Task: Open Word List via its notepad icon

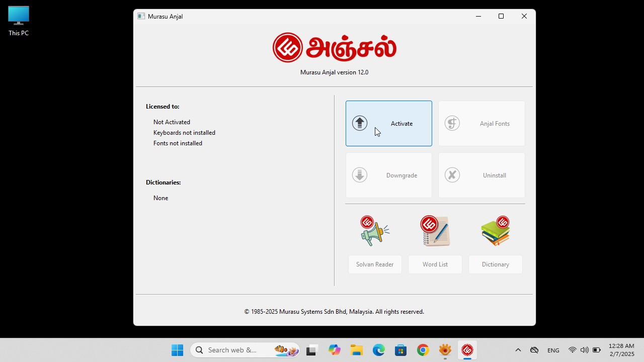Action: click(x=435, y=230)
